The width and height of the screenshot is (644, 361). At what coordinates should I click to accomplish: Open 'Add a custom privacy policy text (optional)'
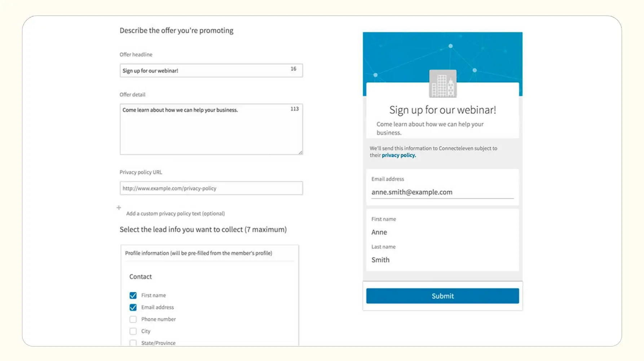[175, 213]
